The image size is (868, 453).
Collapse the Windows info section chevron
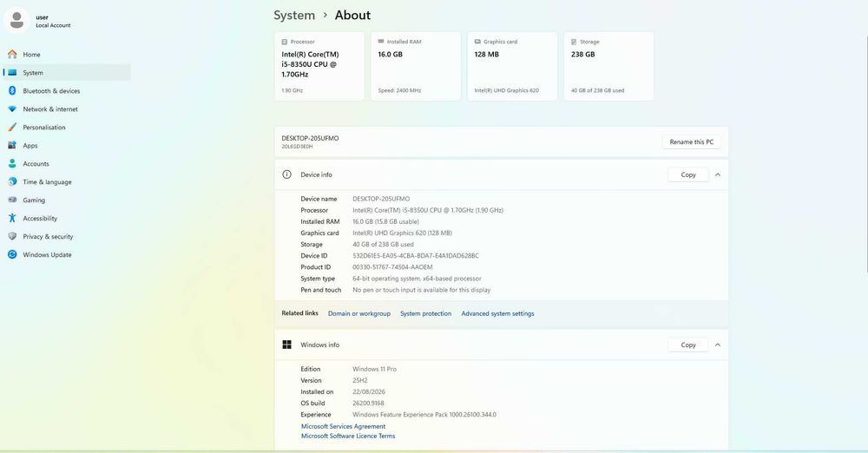[x=718, y=345]
